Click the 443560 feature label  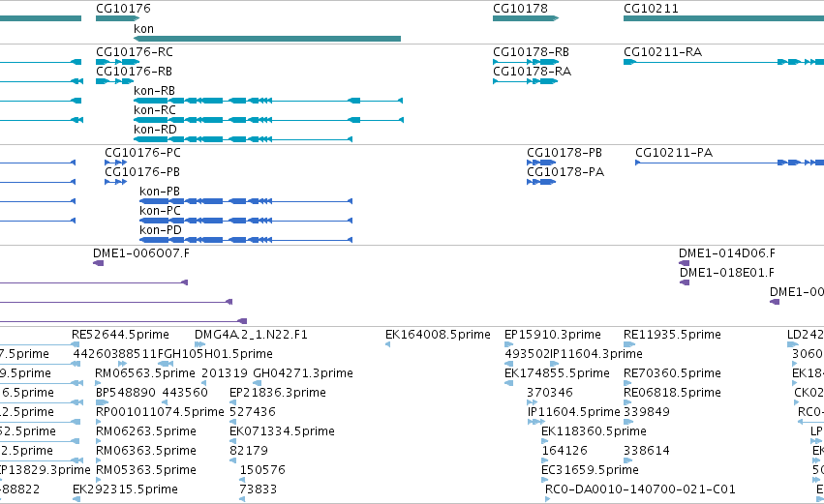coord(185,393)
